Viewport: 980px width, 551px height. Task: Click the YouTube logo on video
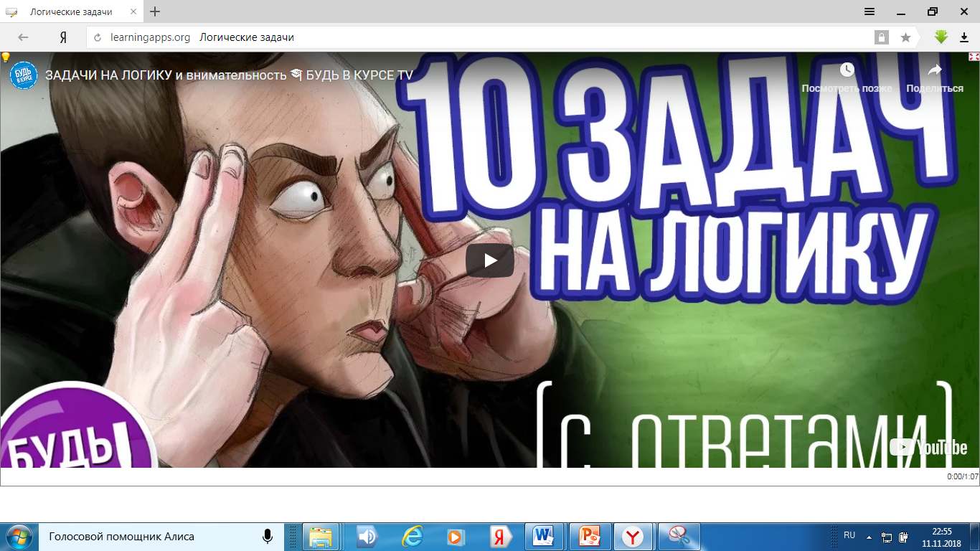tap(928, 447)
